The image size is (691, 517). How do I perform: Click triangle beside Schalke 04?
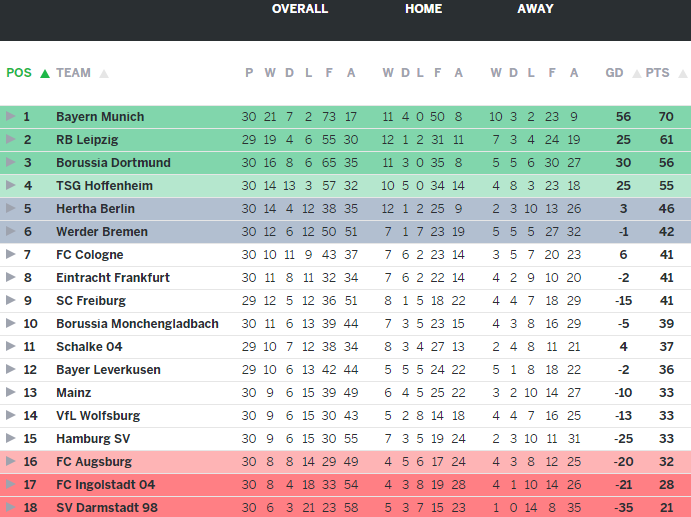click(10, 347)
